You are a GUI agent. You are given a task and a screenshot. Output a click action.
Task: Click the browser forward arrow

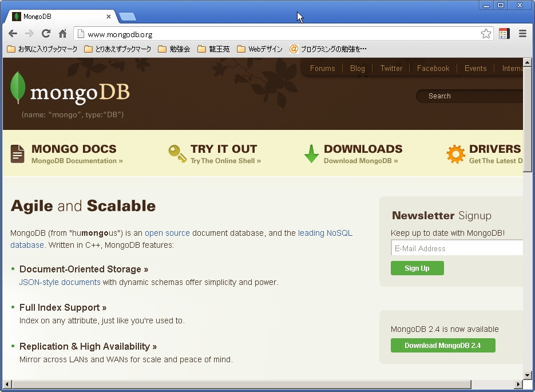[29, 33]
